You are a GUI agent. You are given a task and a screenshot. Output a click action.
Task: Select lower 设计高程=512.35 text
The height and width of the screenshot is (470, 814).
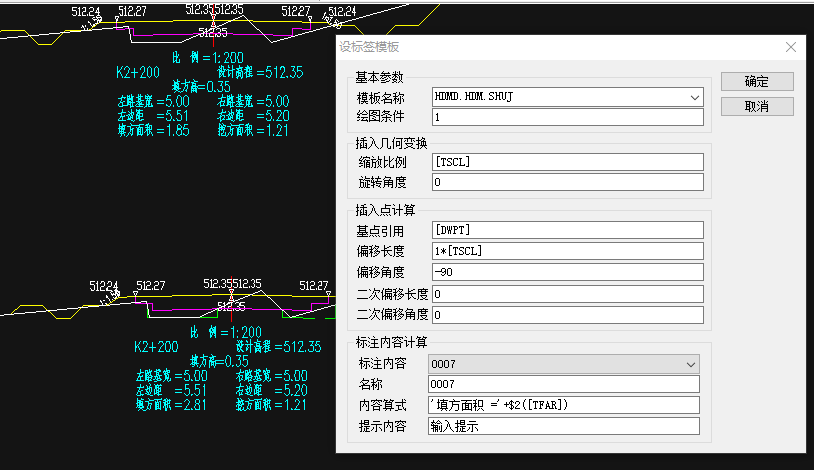pos(278,346)
